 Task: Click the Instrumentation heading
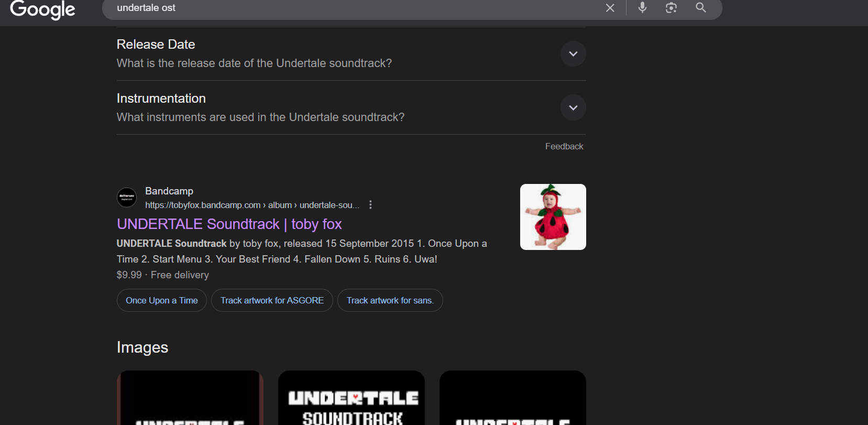tap(161, 99)
